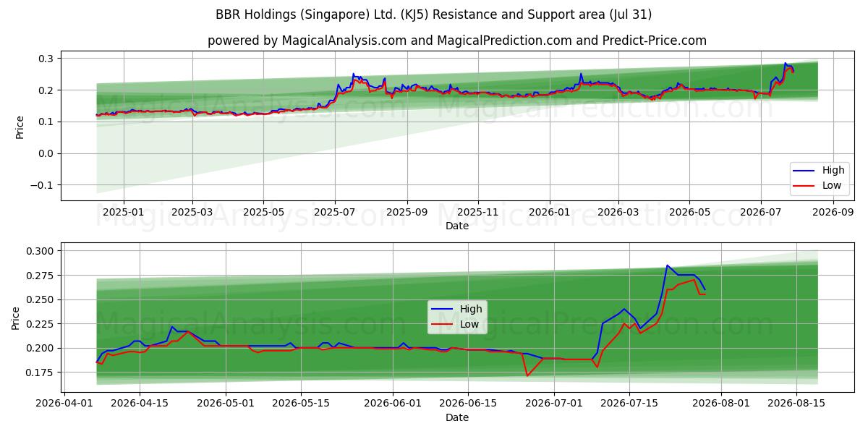Click the bottom chart y-axis value '0.250'
Image resolution: width=868 pixels, height=434 pixels.
pos(42,299)
